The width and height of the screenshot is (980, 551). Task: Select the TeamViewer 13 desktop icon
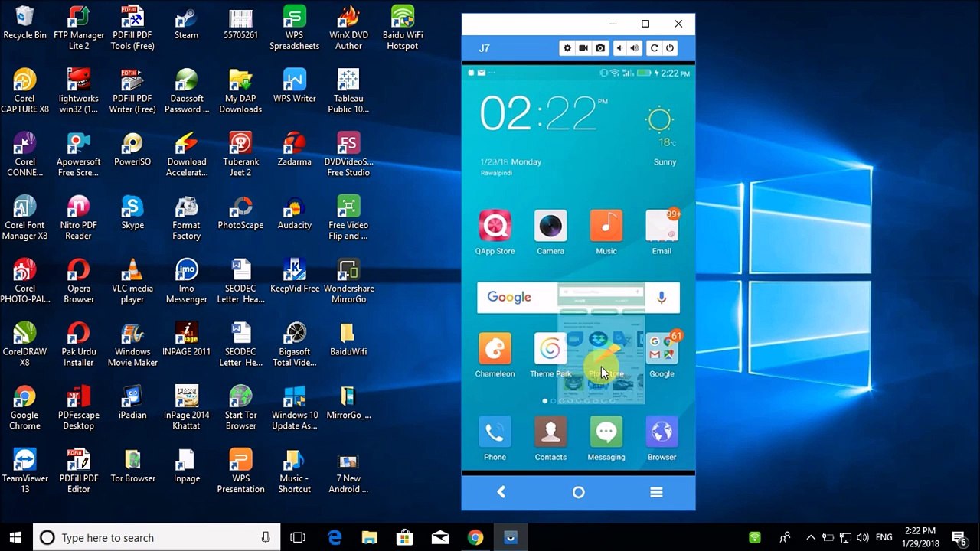[x=24, y=471]
